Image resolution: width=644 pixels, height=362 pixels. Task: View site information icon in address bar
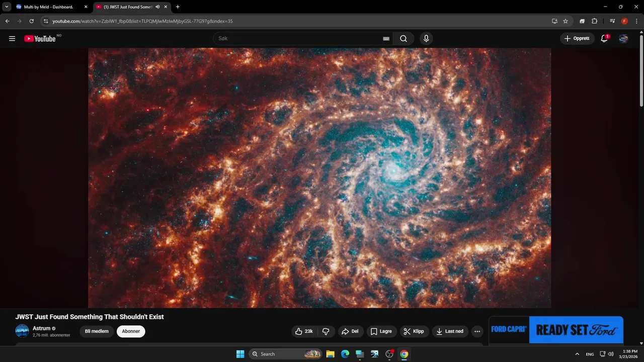pos(46,21)
